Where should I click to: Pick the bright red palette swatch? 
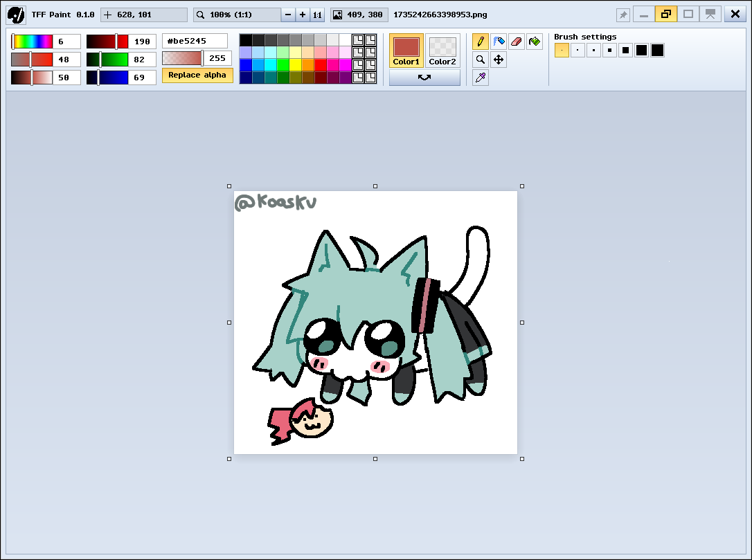click(x=321, y=65)
